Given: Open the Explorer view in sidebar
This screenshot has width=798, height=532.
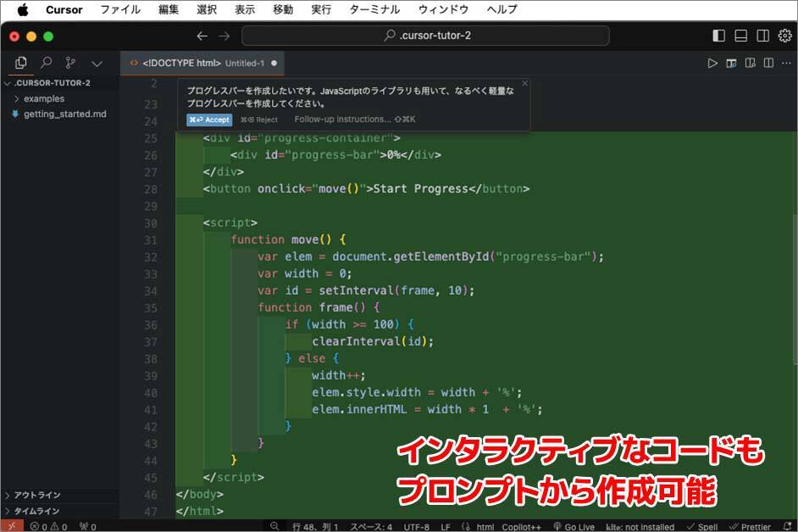Looking at the screenshot, I should coord(21,63).
